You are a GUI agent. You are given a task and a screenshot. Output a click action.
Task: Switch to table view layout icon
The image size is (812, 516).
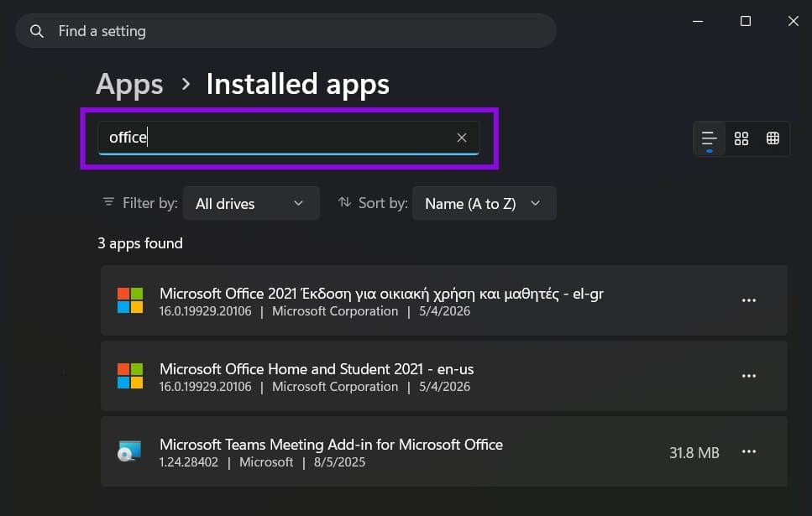coord(773,138)
